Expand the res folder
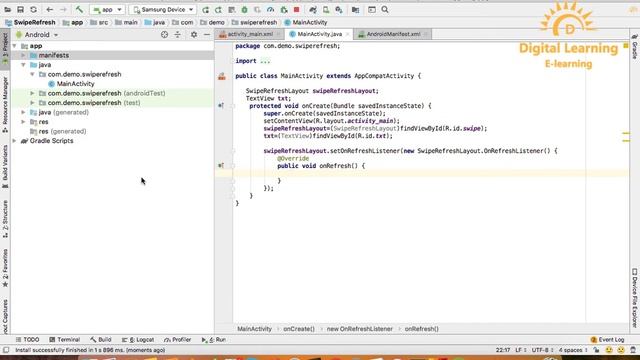The width and height of the screenshot is (640, 360). [23, 122]
